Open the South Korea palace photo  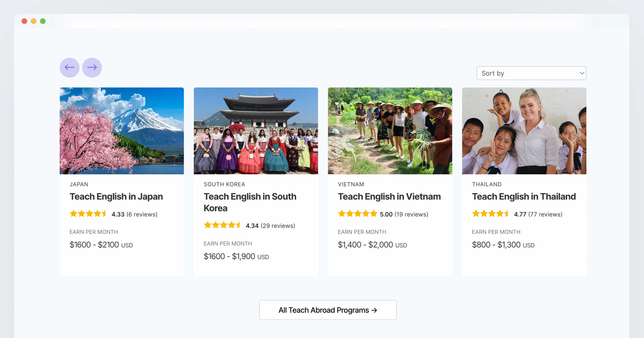click(x=256, y=131)
